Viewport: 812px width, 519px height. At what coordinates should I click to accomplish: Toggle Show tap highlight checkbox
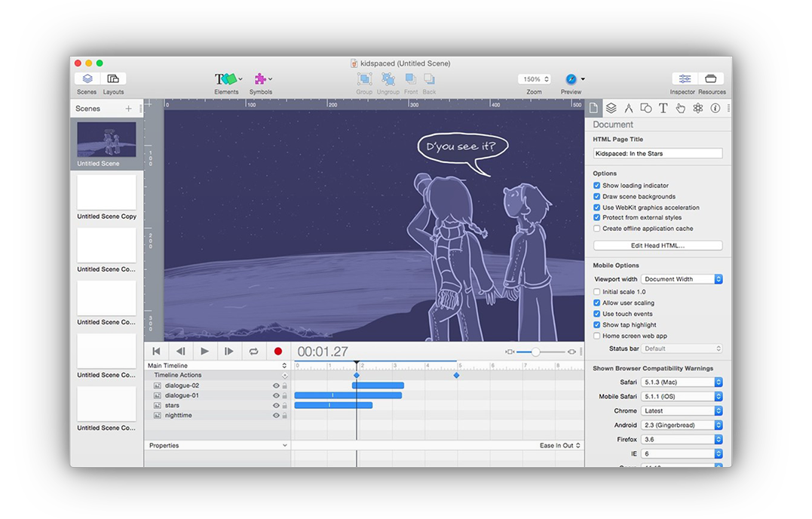click(596, 325)
